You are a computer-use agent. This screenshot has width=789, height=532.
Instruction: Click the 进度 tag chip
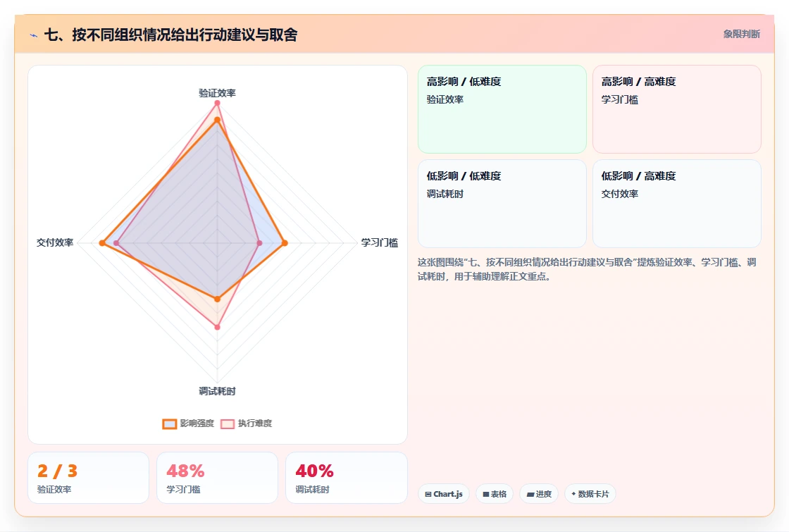tap(539, 494)
